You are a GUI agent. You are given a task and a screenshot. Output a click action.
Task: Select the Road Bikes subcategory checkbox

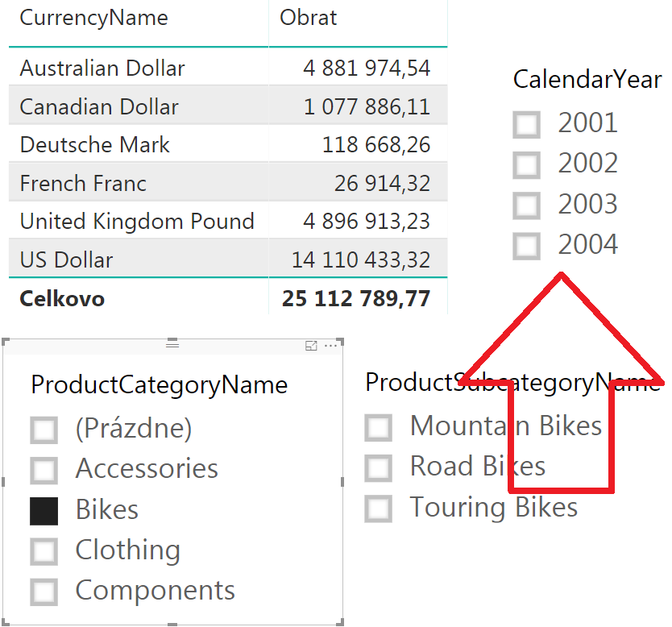coord(378,468)
